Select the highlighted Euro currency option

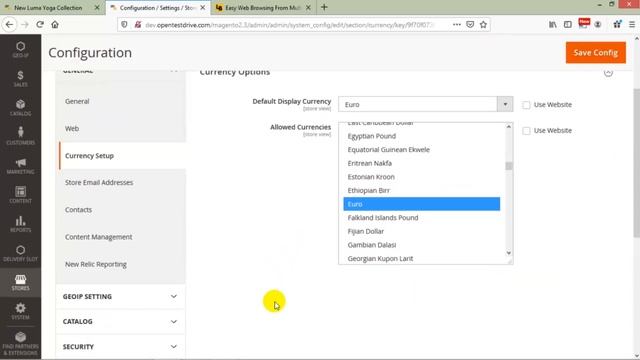[x=422, y=204]
